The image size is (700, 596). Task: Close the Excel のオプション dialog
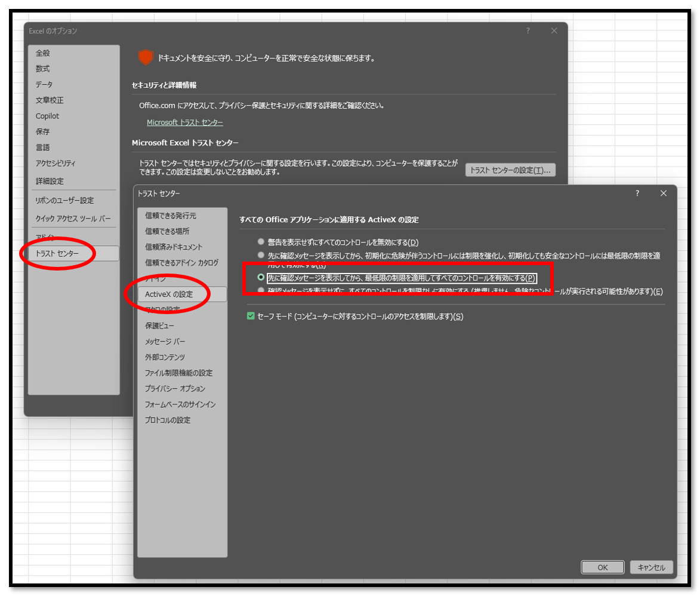[x=554, y=30]
